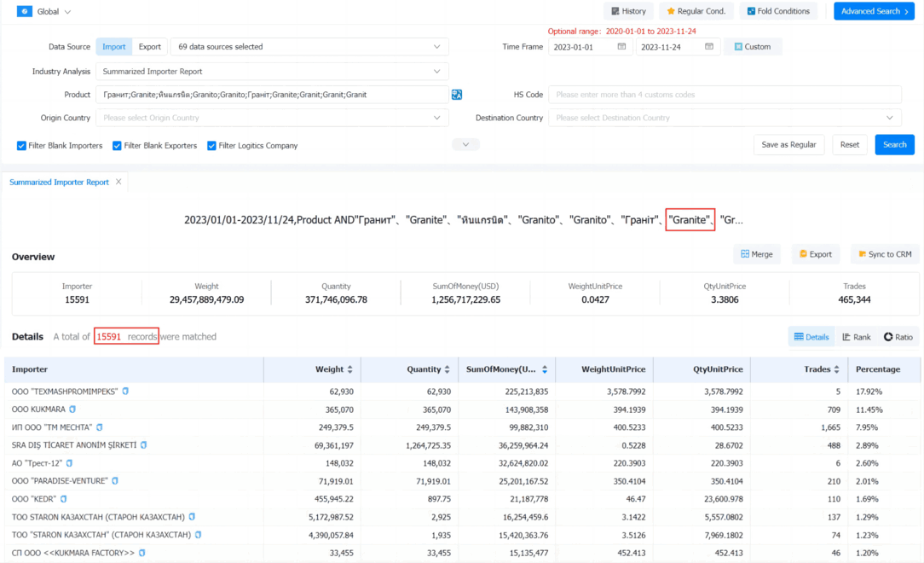
Task: Click the Sync to CRM button
Action: tap(885, 254)
